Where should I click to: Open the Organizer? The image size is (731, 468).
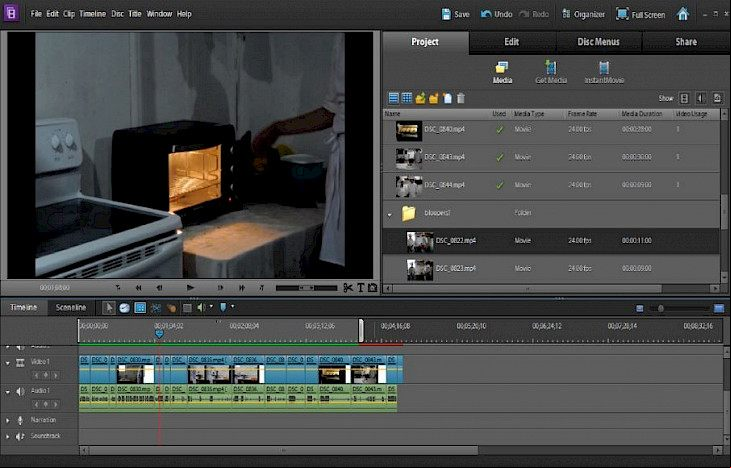point(583,14)
